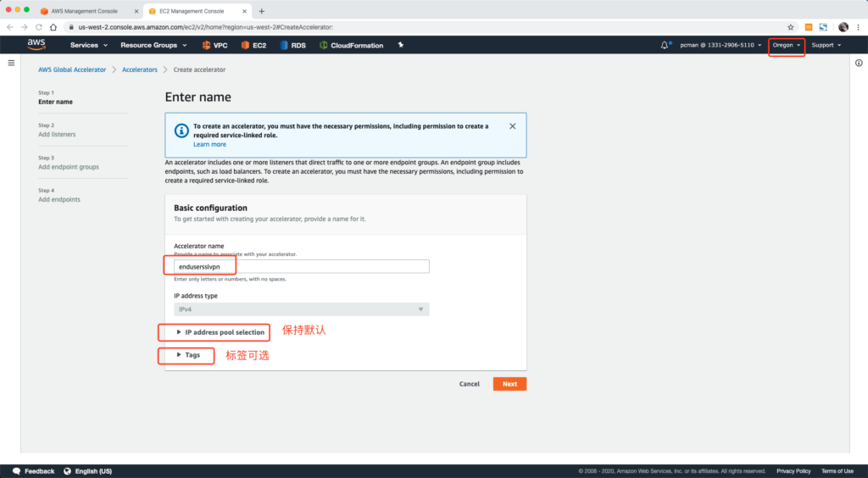Open the info panel icon at right
Viewport: 868px width, 478px height.
tap(858, 63)
